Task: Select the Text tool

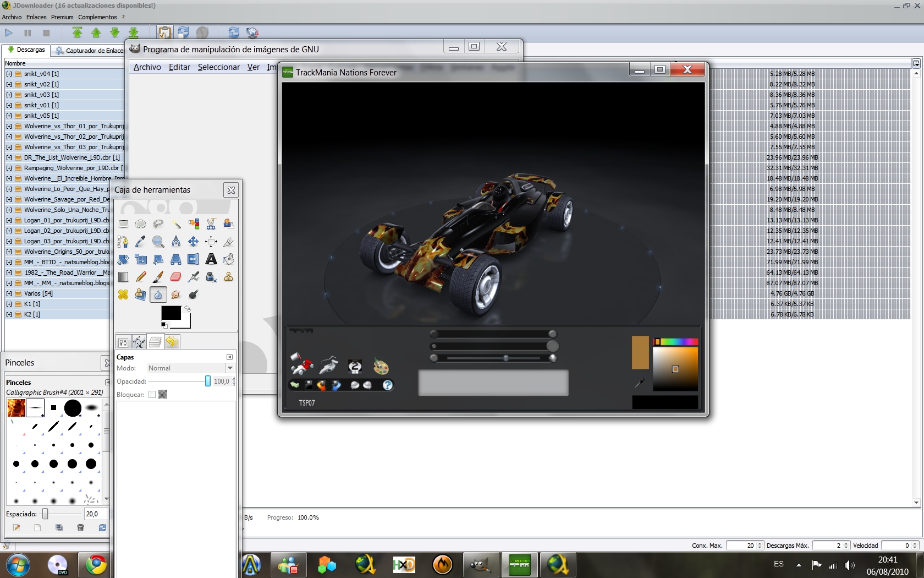Action: (211, 259)
